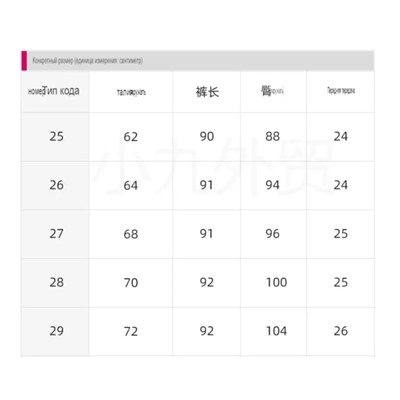Select size 28 row label
Image resolution: width=400 pixels, height=400 pixels.
55,283
